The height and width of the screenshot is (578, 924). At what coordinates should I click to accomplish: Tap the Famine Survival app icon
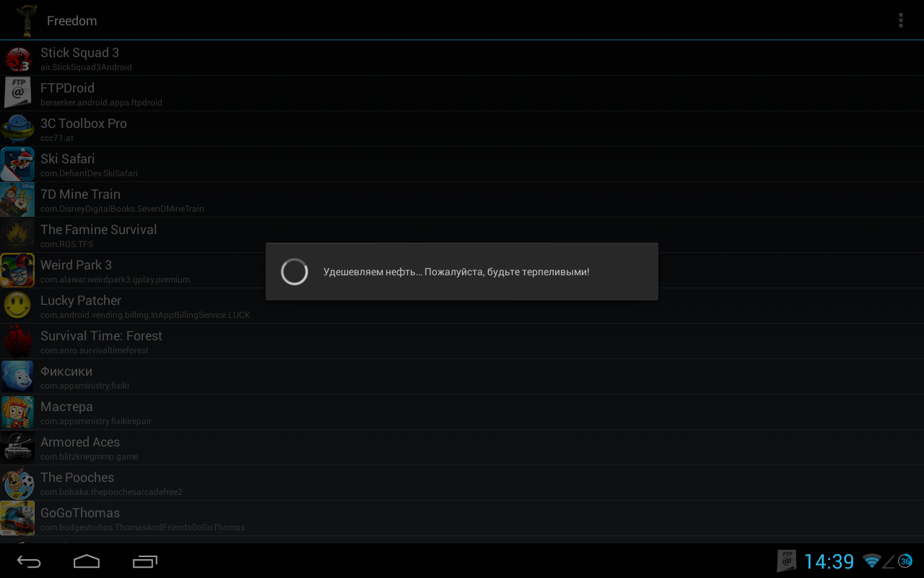[x=17, y=236]
